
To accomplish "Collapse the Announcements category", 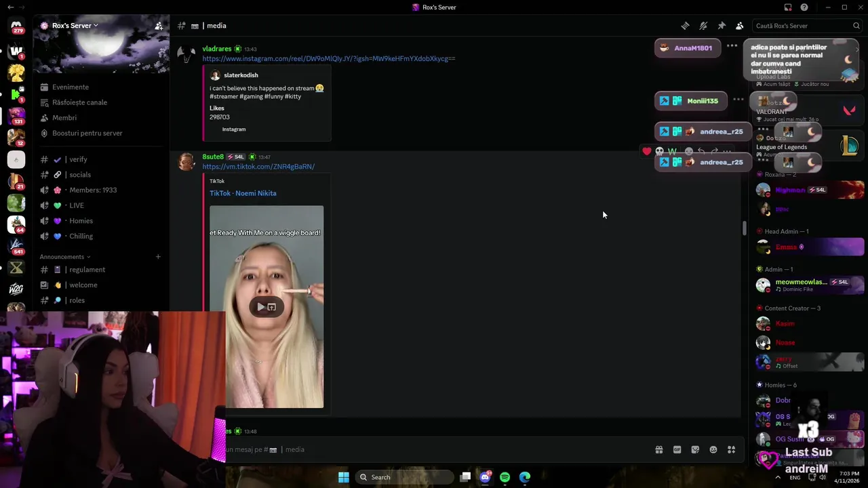I will click(x=65, y=257).
